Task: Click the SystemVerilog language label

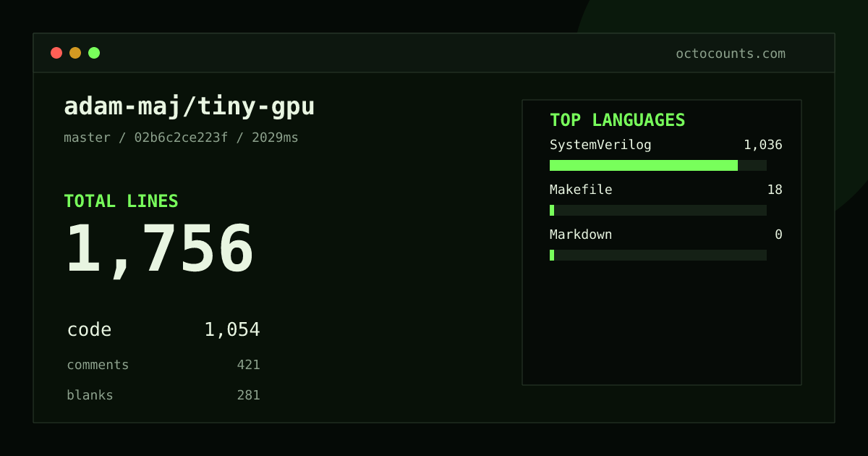Action: (x=600, y=145)
